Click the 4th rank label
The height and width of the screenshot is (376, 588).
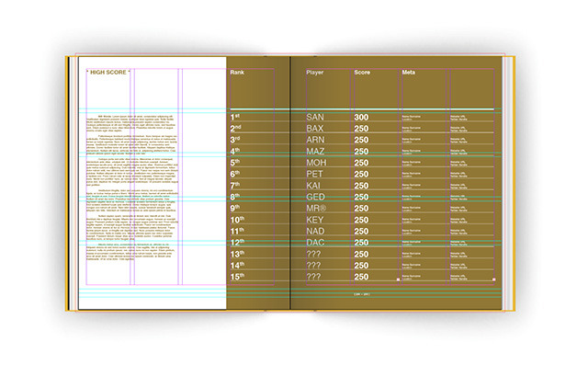coord(235,151)
